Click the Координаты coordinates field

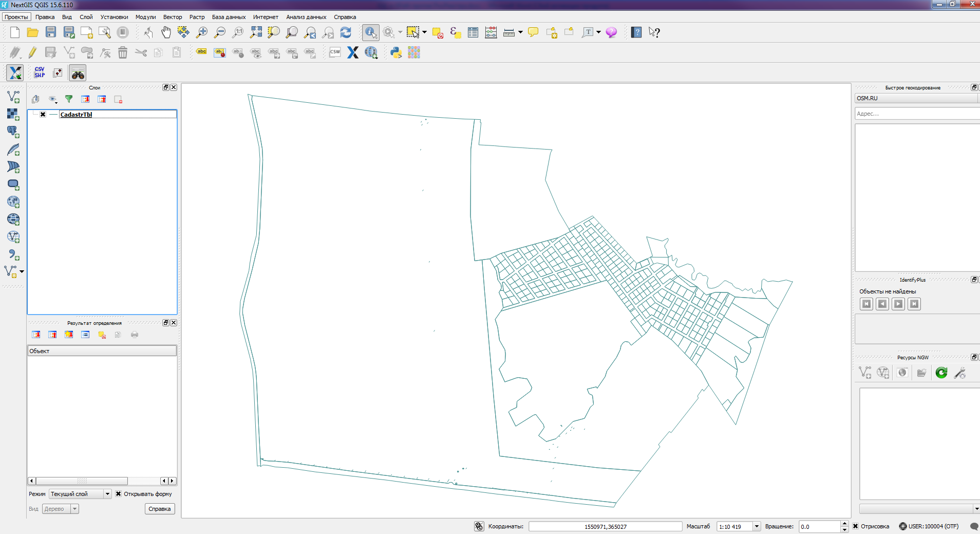[x=606, y=526]
